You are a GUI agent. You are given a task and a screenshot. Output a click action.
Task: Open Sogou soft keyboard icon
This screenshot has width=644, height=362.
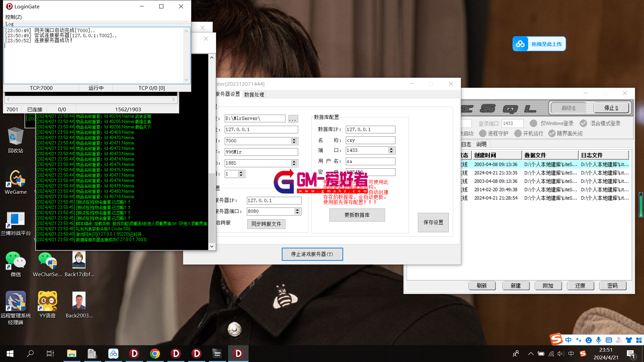point(609,340)
